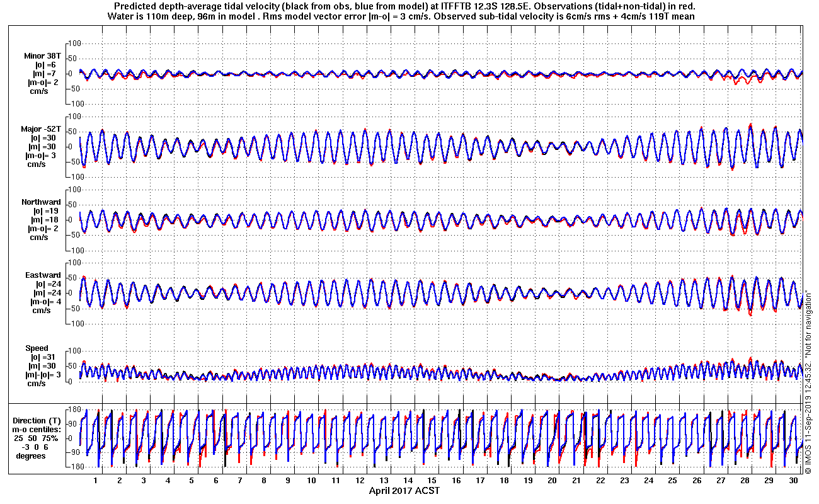Viewport: 819px width, 504px height.
Task: Click date label 1 on the x-axis
Action: tap(96, 481)
